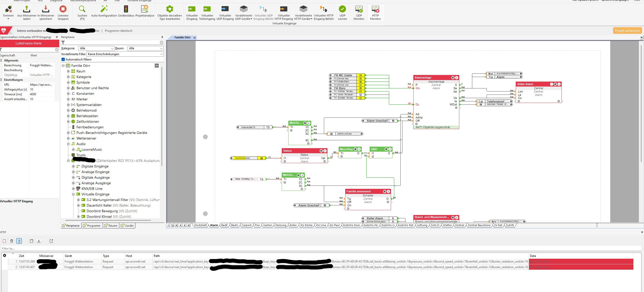The width and height of the screenshot is (644, 292).
Task: Click the settings gear on the Alarmanlage block
Action: 453,78
